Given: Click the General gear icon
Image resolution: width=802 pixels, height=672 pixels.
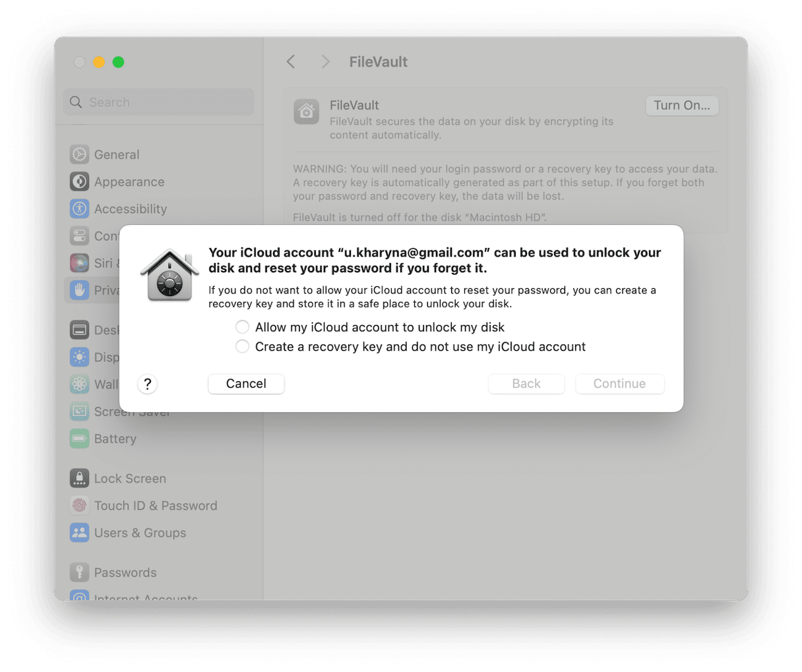Looking at the screenshot, I should click(79, 155).
